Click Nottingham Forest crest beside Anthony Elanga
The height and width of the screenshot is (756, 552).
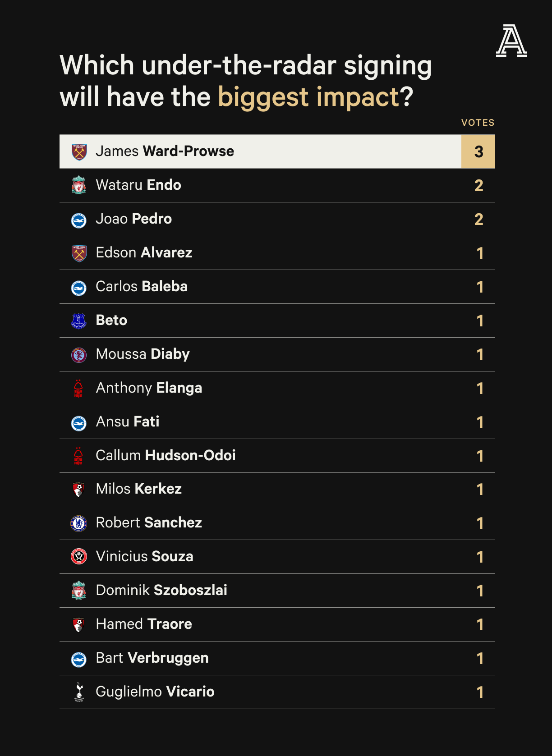pyautogui.click(x=78, y=388)
